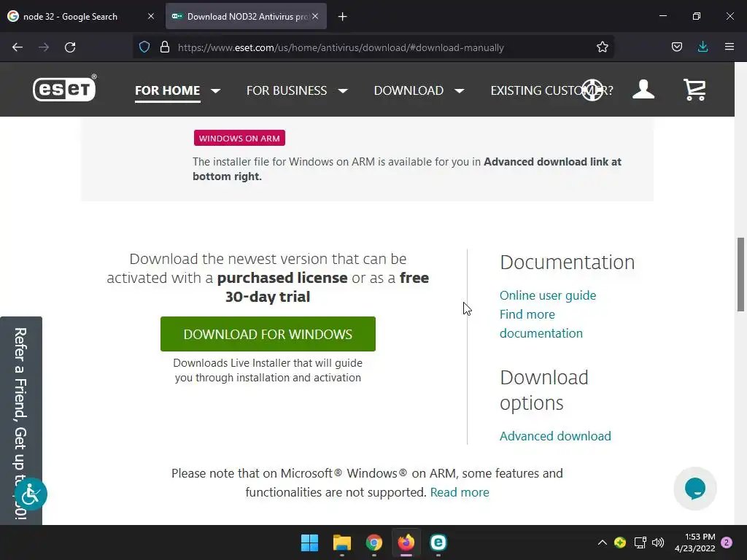This screenshot has height=560, width=747.
Task: Open the accessibility options icon
Action: coord(31,494)
